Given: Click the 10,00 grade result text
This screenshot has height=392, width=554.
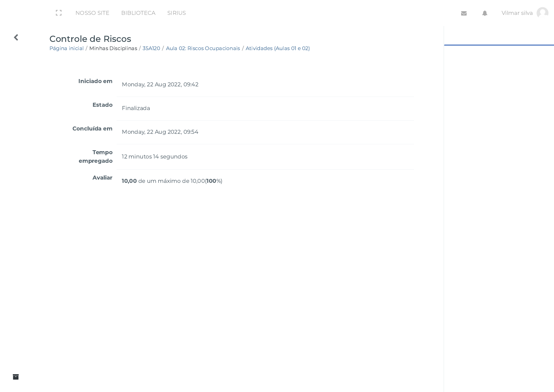Looking at the screenshot, I should (129, 181).
